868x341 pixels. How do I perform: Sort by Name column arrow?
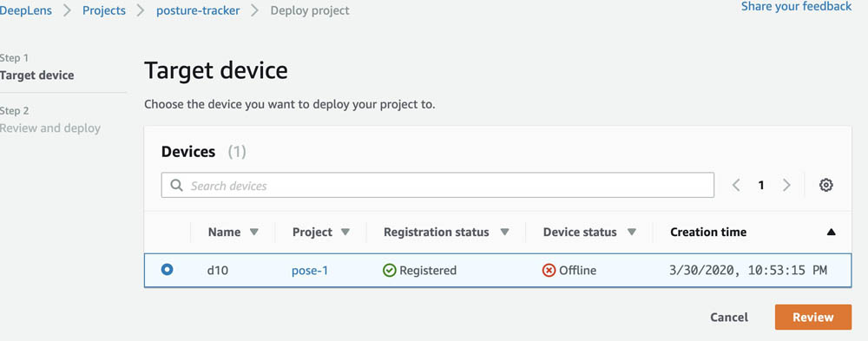click(254, 232)
